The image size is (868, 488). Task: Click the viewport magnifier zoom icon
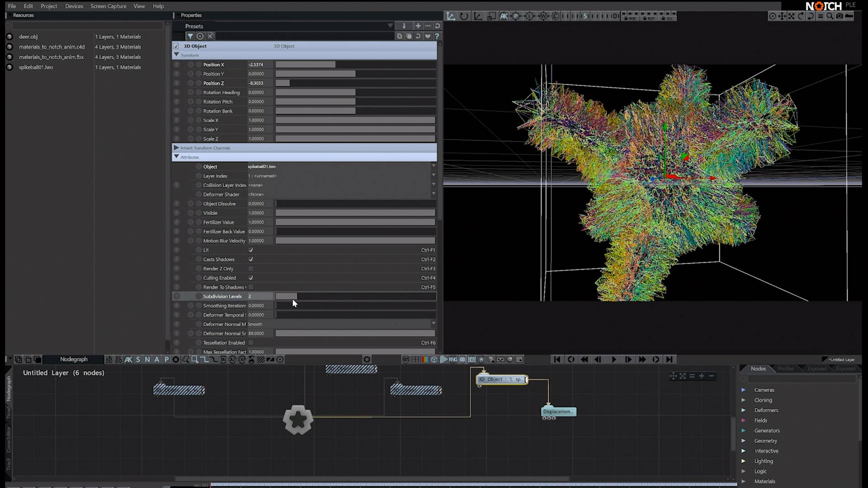(830, 16)
